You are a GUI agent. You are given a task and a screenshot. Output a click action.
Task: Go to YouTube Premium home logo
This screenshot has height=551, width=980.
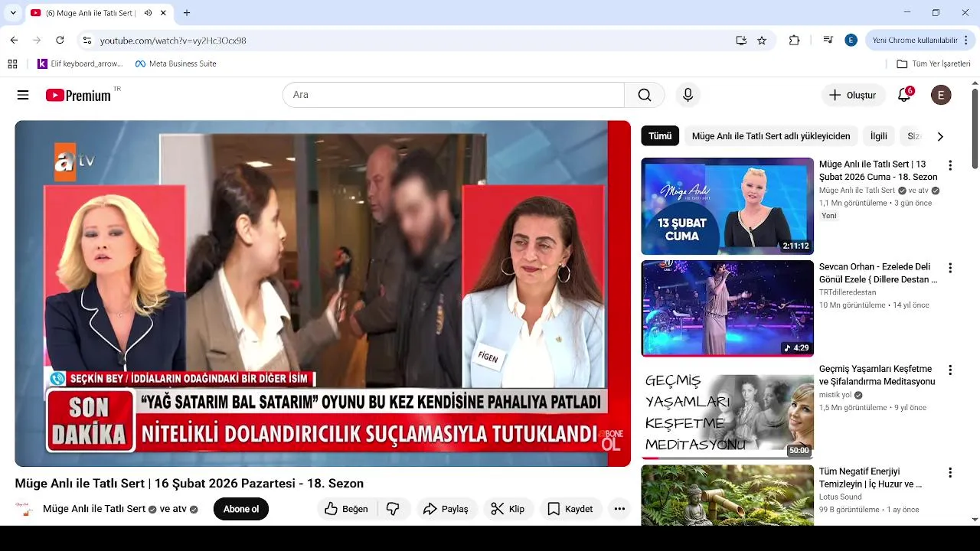point(78,95)
